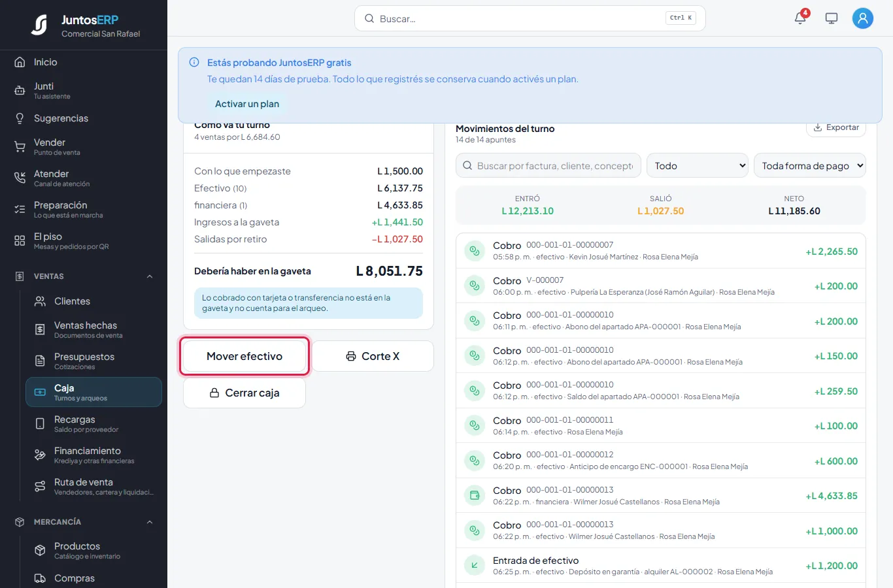This screenshot has height=588, width=893.
Task: Click the Corte X button
Action: click(373, 356)
